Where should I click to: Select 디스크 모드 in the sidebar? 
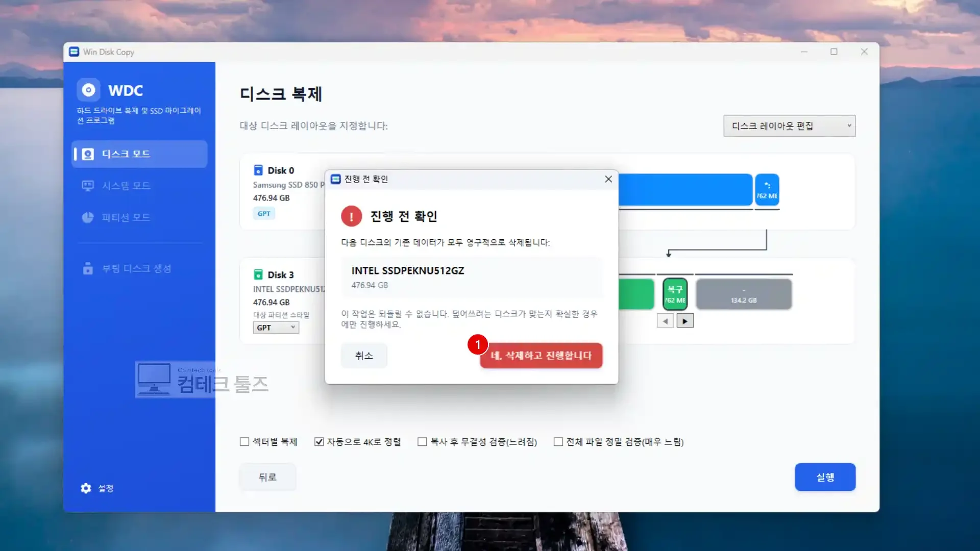pyautogui.click(x=139, y=154)
